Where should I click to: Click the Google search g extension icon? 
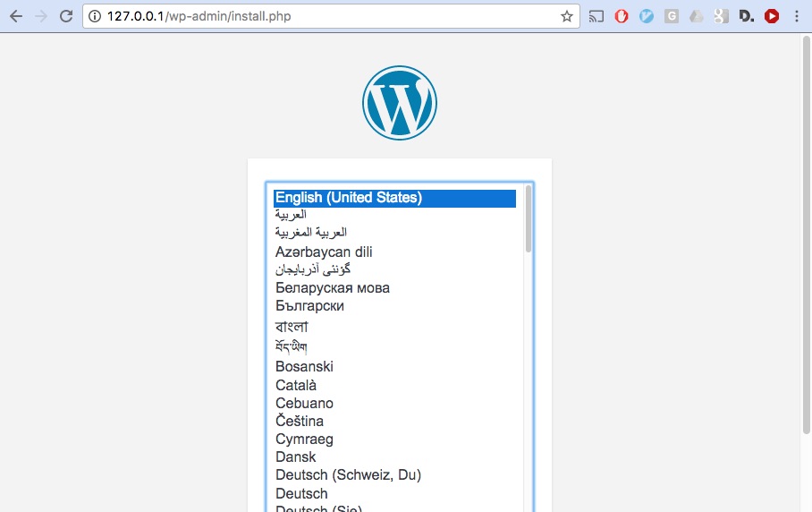721,17
